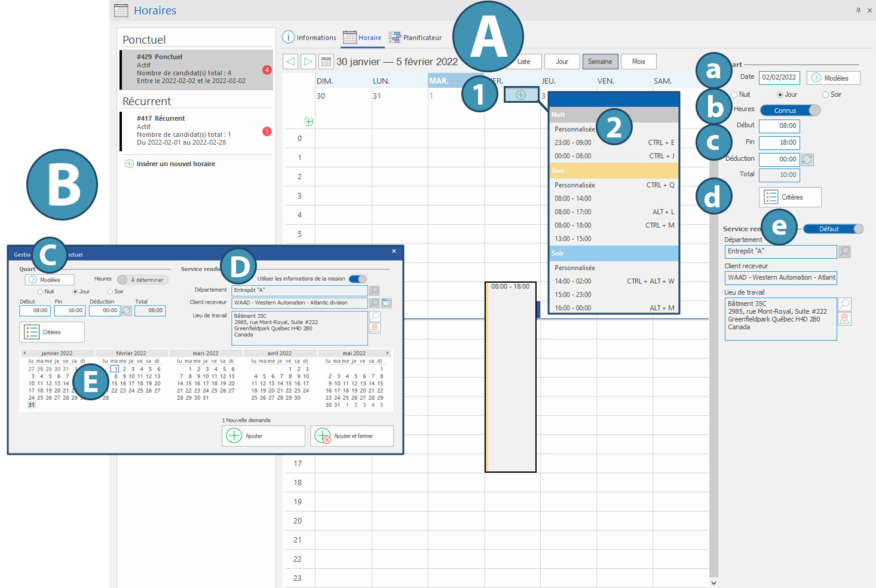
Task: Click Insérer un nouvel horaire link
Action: 175,164
